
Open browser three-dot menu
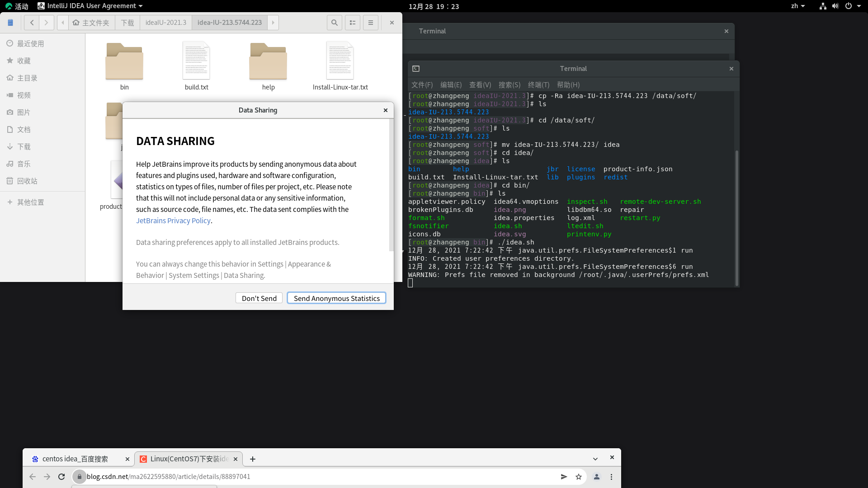611,477
